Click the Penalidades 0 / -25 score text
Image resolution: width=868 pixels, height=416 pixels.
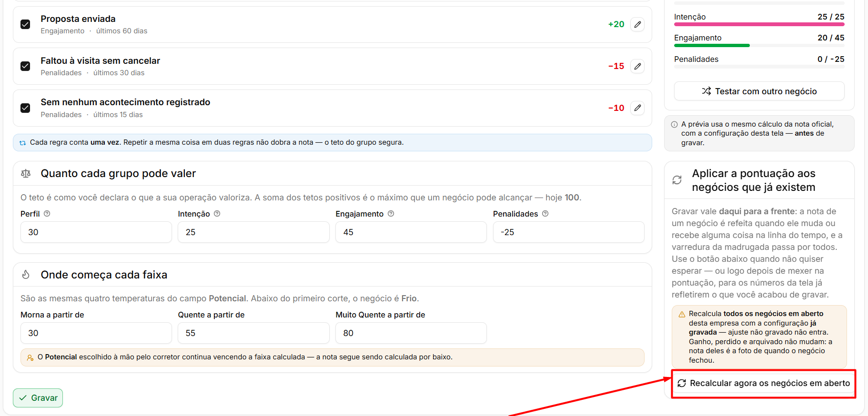coord(831,59)
